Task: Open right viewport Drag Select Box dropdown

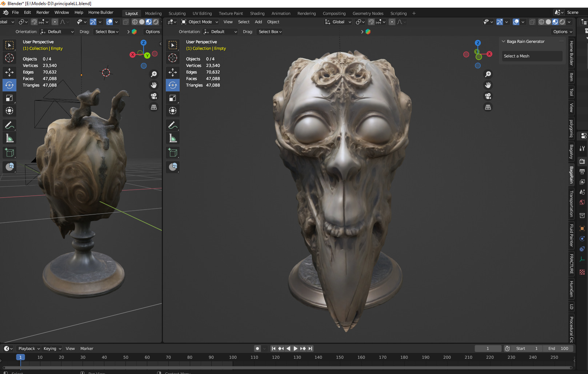Action: (x=270, y=32)
